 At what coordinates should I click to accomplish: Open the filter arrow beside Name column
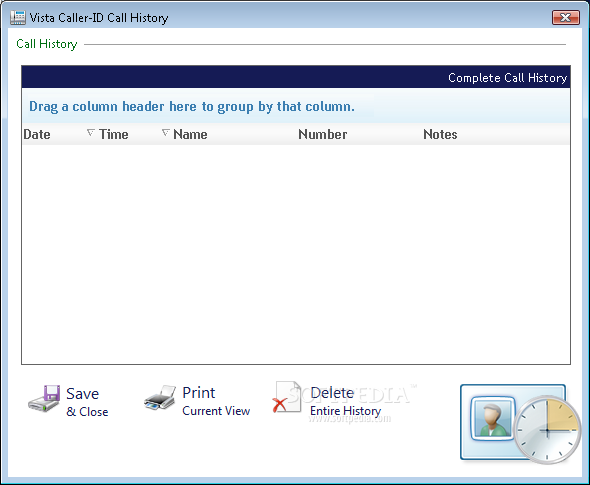point(166,132)
